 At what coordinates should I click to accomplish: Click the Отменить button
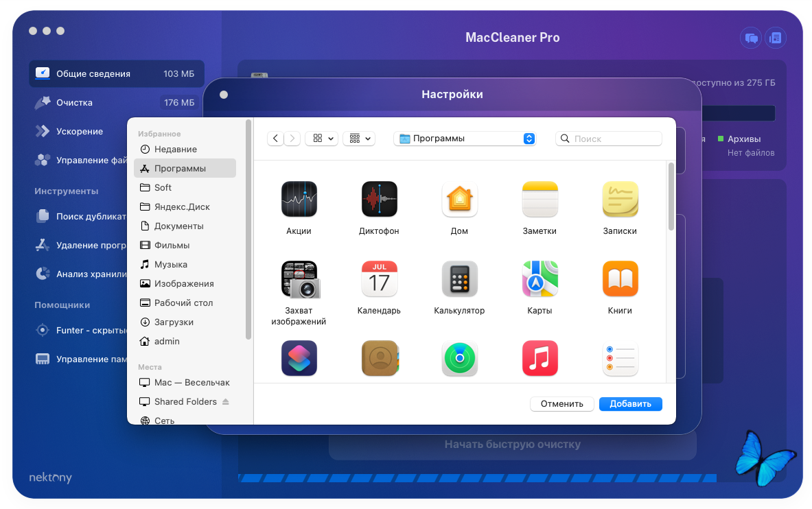562,403
